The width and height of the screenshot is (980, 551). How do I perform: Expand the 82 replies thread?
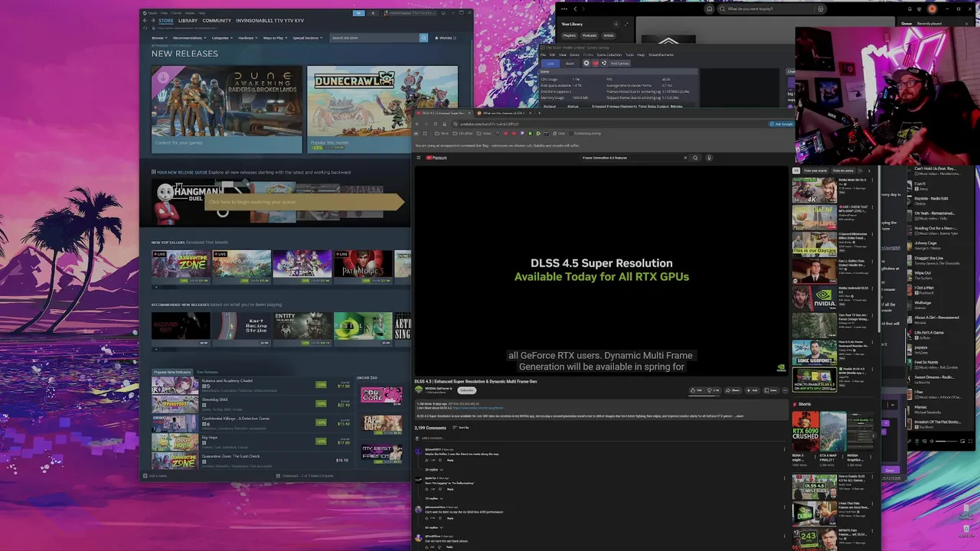pos(434,527)
